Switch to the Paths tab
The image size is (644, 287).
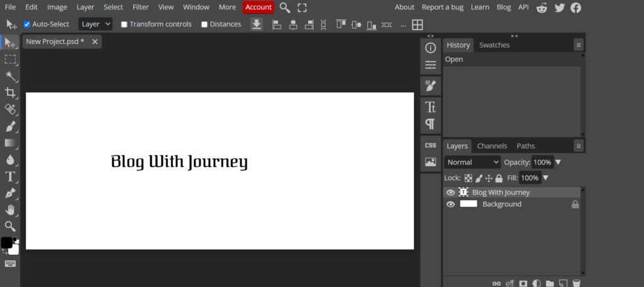[526, 146]
